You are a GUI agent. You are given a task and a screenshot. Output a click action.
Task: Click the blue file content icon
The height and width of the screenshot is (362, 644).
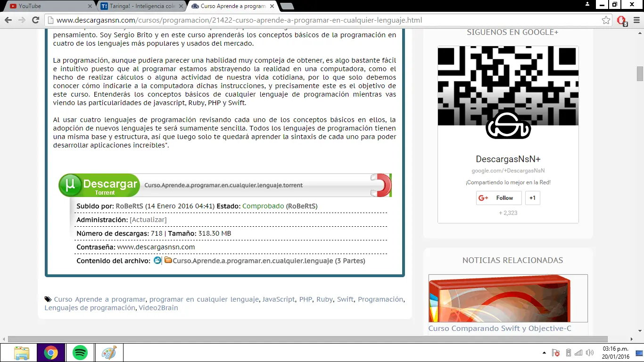[x=157, y=260]
